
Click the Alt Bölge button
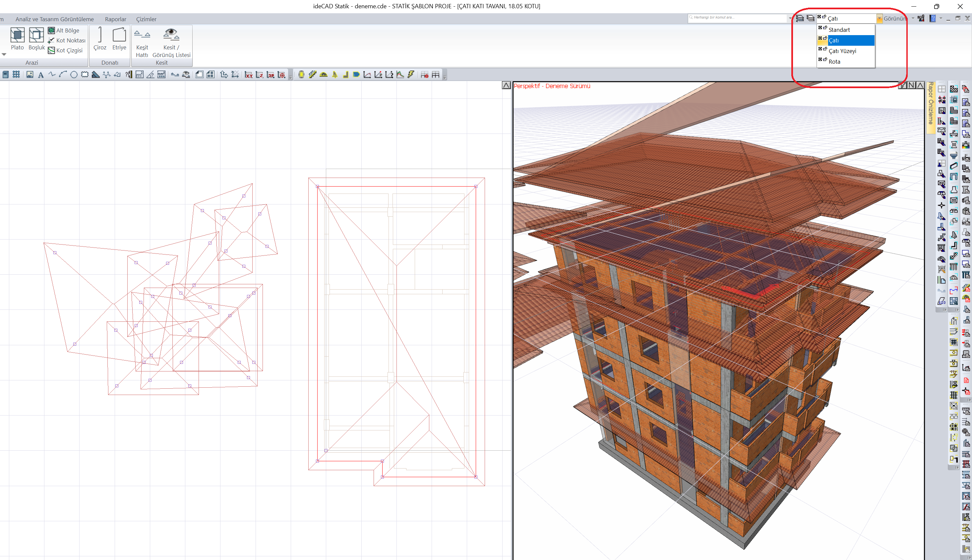tap(64, 30)
